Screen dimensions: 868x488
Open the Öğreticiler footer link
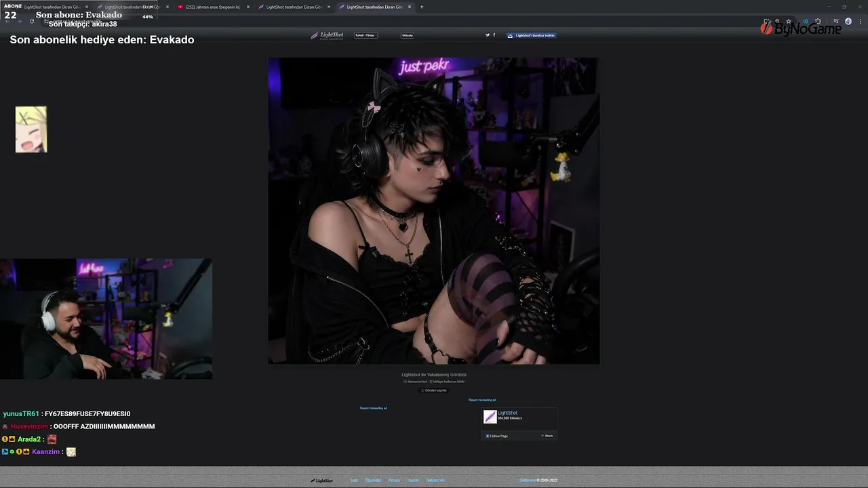tap(374, 481)
